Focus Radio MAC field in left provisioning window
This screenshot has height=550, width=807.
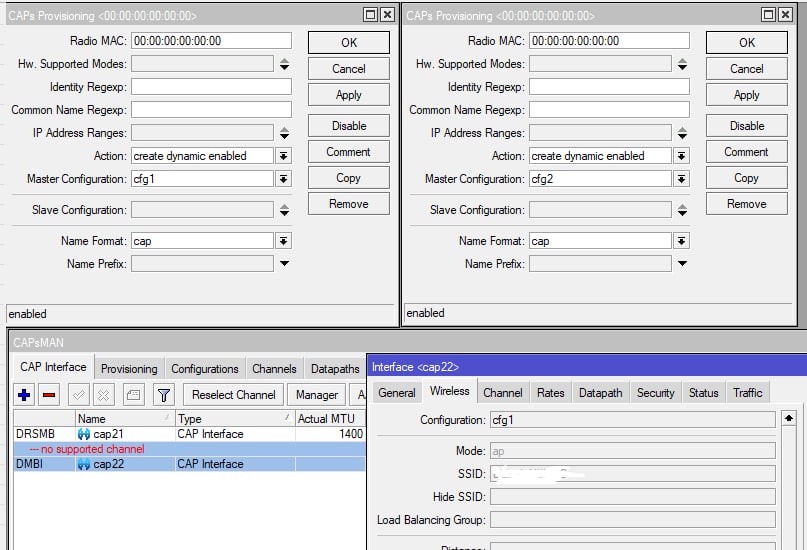(211, 41)
